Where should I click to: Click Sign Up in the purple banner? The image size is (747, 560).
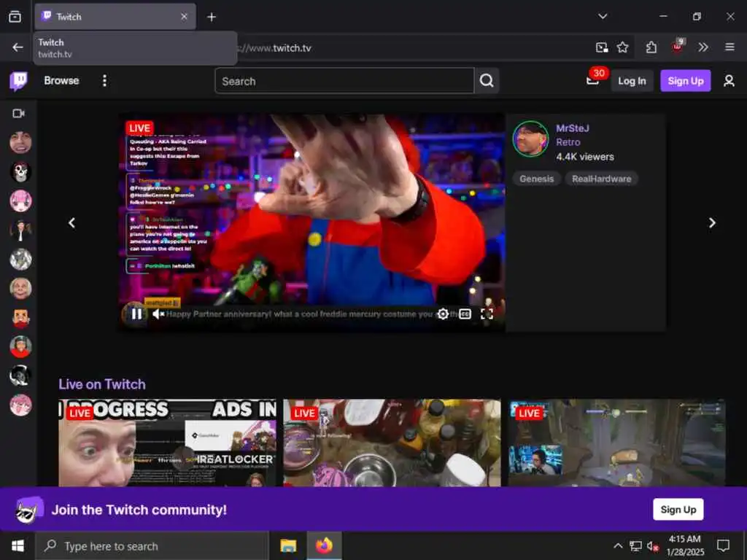[x=678, y=510]
